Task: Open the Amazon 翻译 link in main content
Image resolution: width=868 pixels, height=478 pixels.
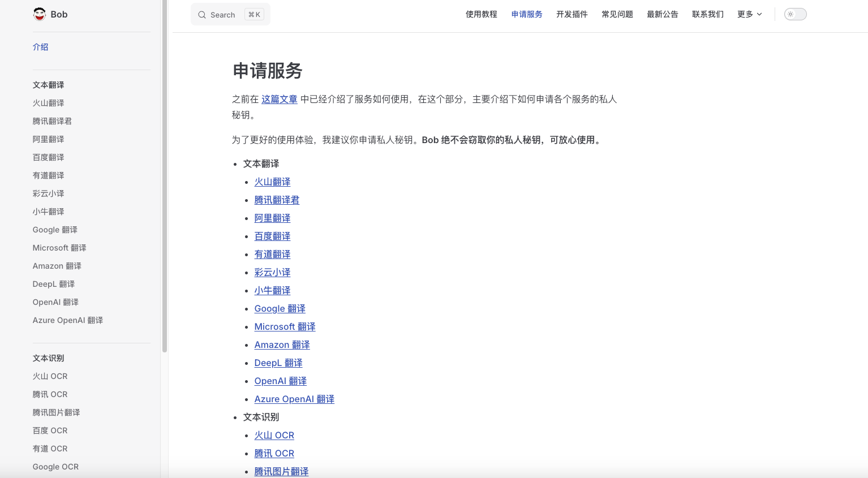Action: [282, 344]
